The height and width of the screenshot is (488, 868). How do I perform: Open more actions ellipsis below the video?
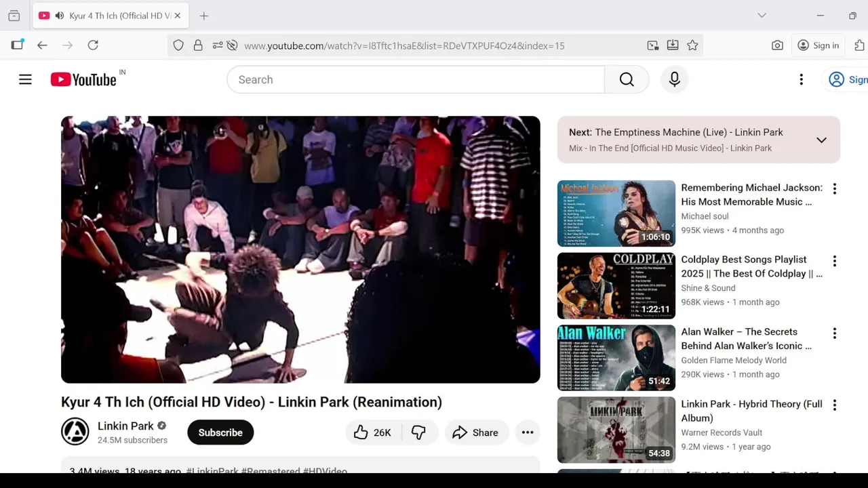[528, 432]
